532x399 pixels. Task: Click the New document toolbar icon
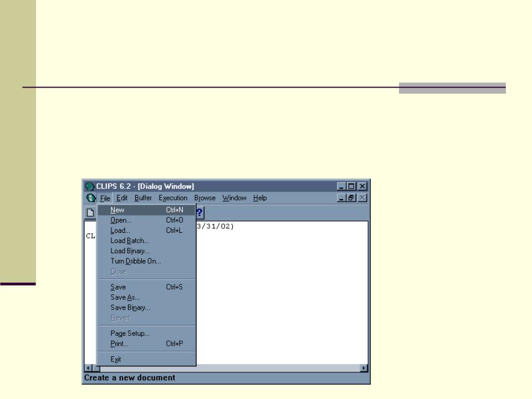[x=90, y=213]
